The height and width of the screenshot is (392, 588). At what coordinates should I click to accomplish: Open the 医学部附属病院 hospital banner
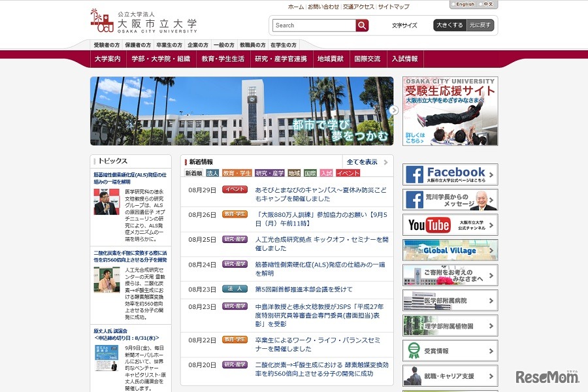[449, 300]
